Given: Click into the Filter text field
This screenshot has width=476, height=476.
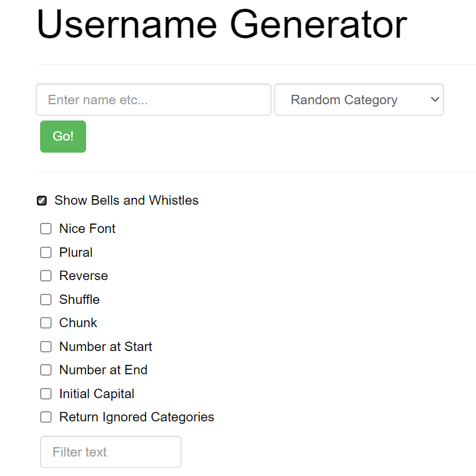Looking at the screenshot, I should [111, 452].
